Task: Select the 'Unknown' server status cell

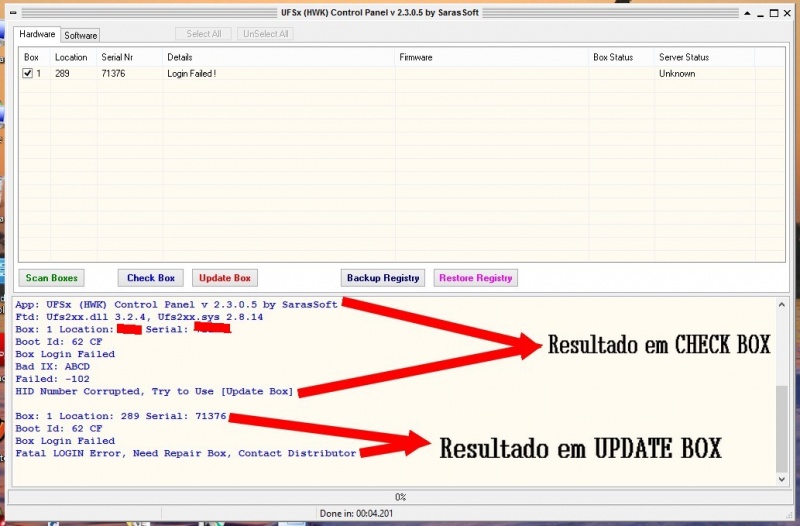Action: 677,73
